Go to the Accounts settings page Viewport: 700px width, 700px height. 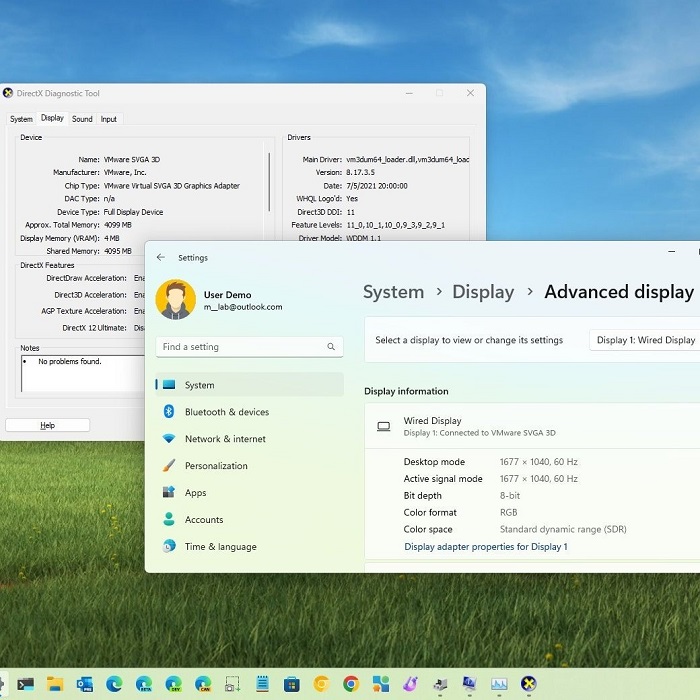point(203,520)
